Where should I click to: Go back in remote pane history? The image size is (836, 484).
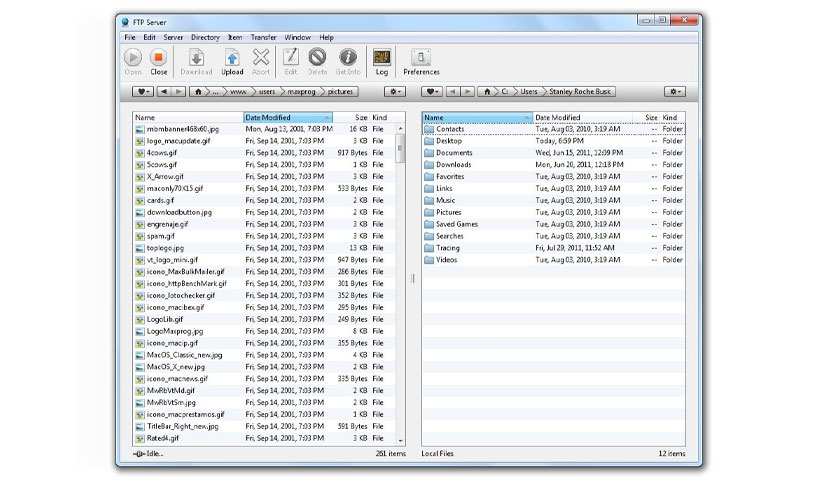coord(164,92)
